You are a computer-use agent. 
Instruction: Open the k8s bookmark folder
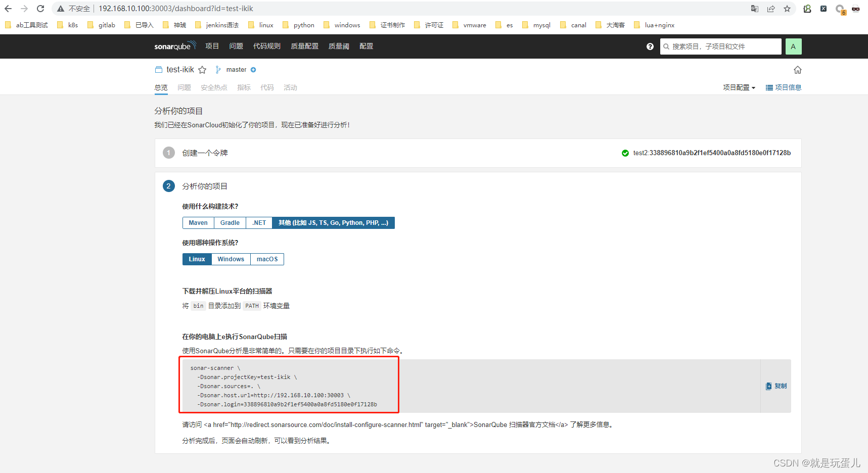68,25
